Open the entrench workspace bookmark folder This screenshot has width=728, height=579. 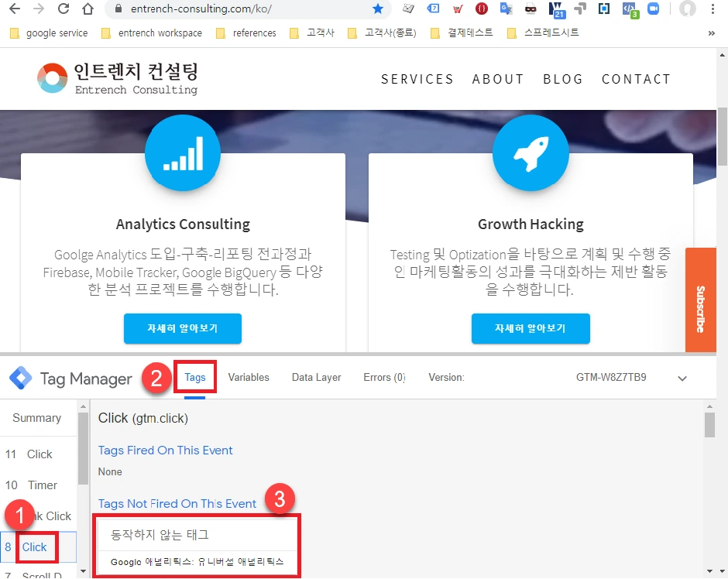click(x=152, y=33)
